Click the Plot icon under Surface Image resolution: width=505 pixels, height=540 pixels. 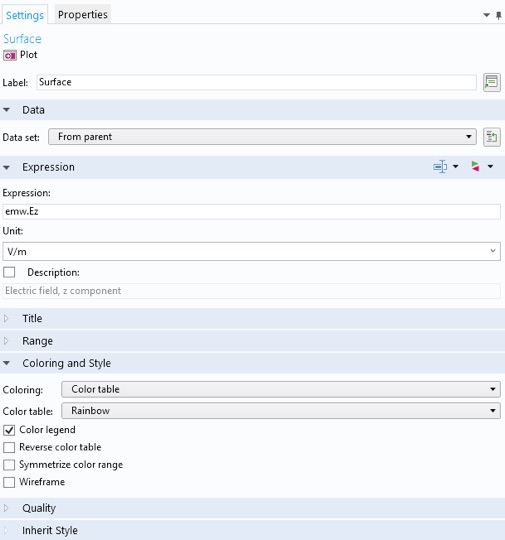pyautogui.click(x=10, y=55)
